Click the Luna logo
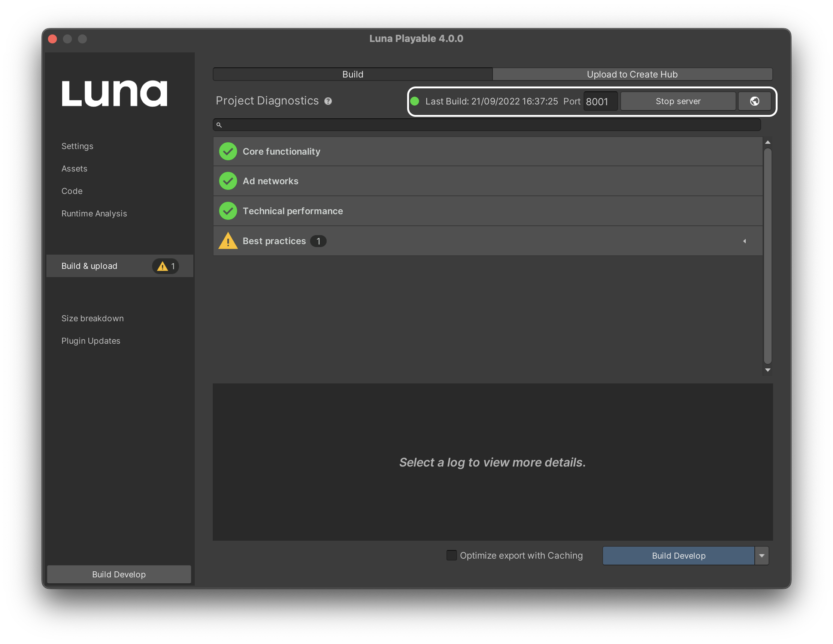 pyautogui.click(x=114, y=93)
